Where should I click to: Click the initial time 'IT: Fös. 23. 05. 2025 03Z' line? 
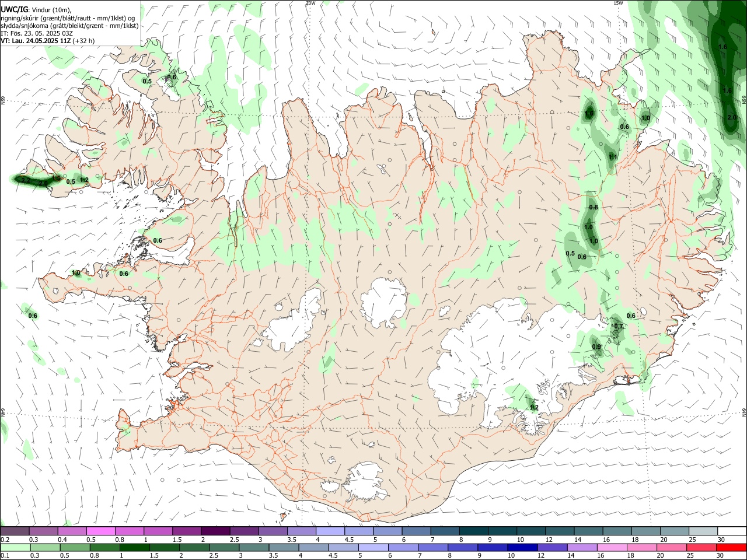37,33
